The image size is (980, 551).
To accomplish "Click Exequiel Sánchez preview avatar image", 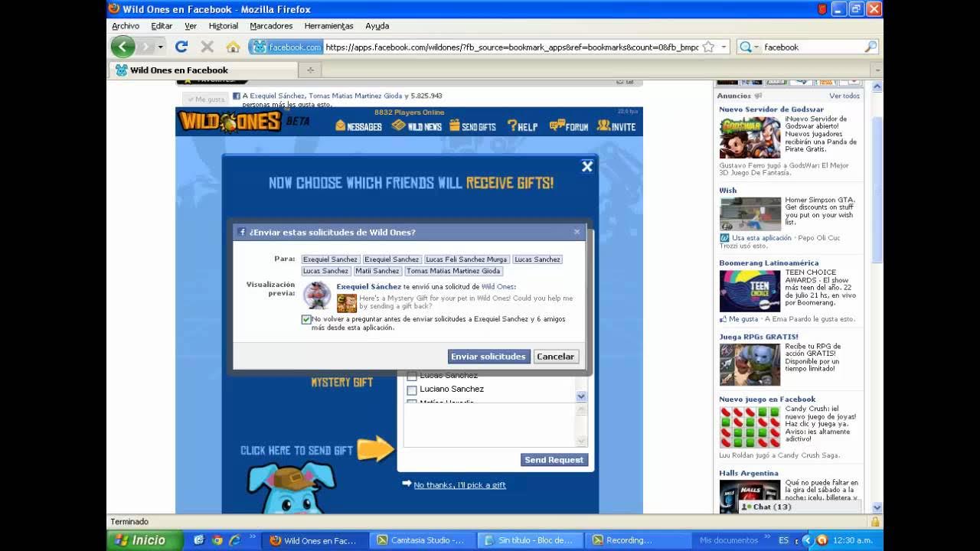I will [317, 295].
